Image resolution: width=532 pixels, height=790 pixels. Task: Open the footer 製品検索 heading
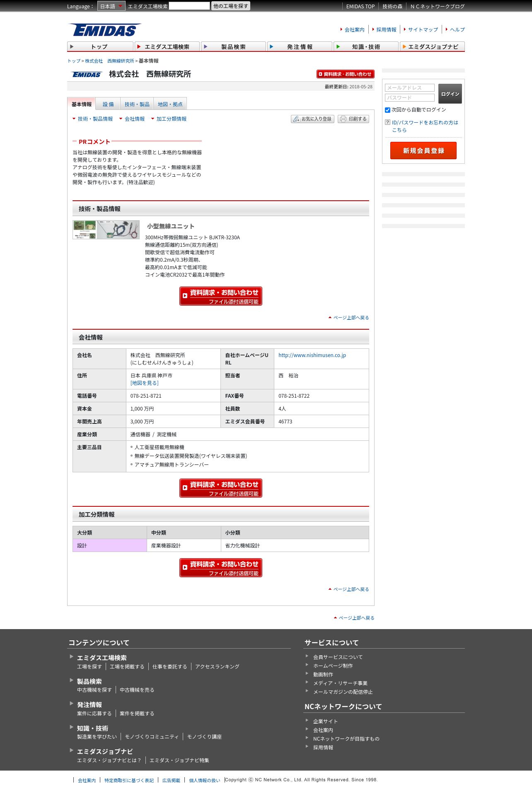[x=89, y=681]
